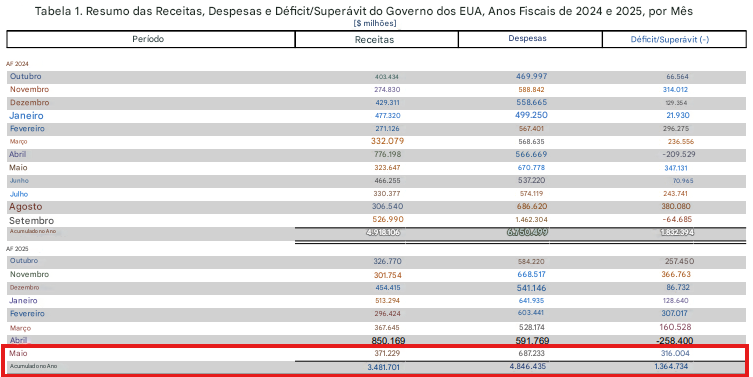The height and width of the screenshot is (377, 753).
Task: Pick receitas cell 477.320
Action: (x=387, y=116)
